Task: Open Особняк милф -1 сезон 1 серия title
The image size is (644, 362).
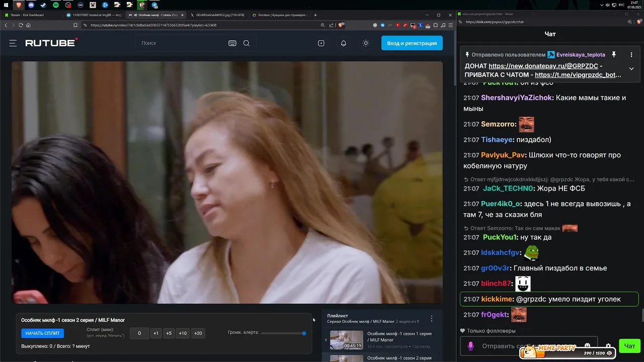Action: pyautogui.click(x=399, y=336)
